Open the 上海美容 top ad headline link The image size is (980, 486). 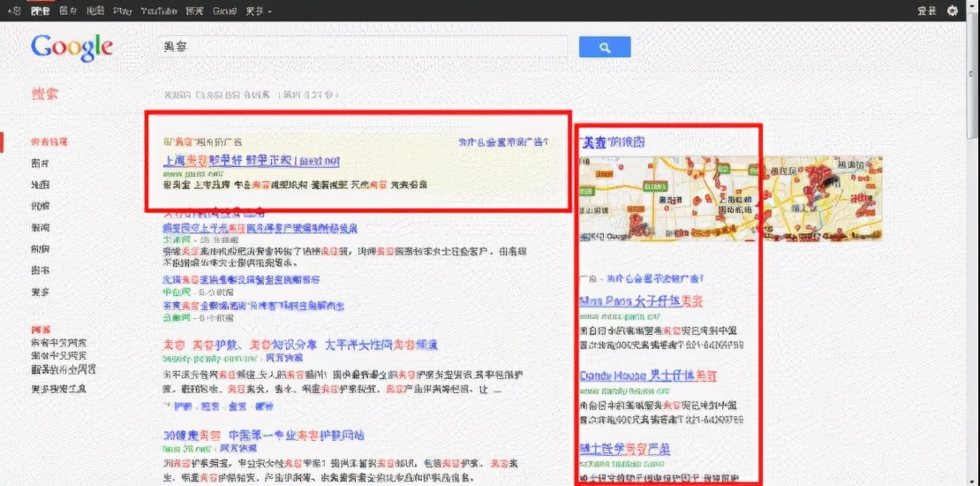(252, 162)
